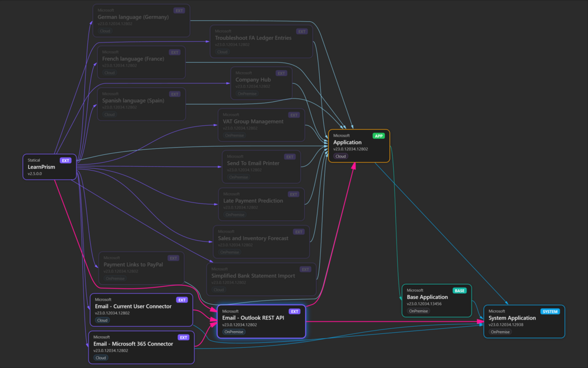Click the EXT badge on LearnPrism
Viewport: 588px width, 368px height.
pos(66,161)
